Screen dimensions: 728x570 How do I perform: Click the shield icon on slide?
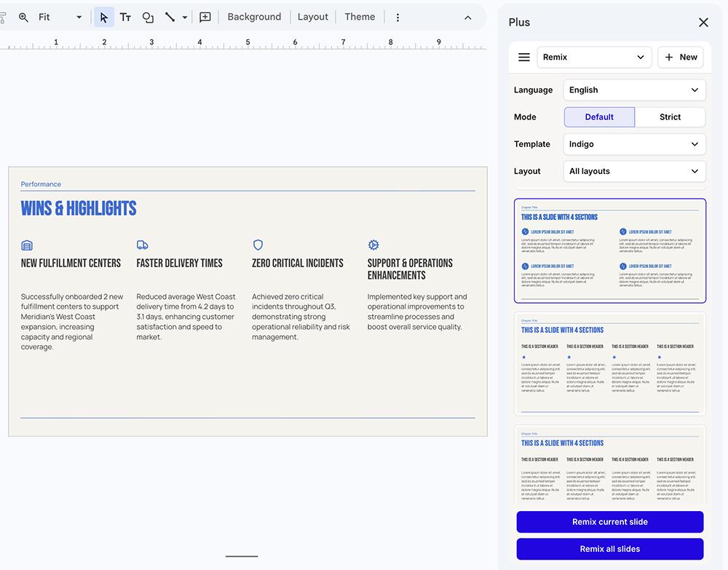coord(258,245)
